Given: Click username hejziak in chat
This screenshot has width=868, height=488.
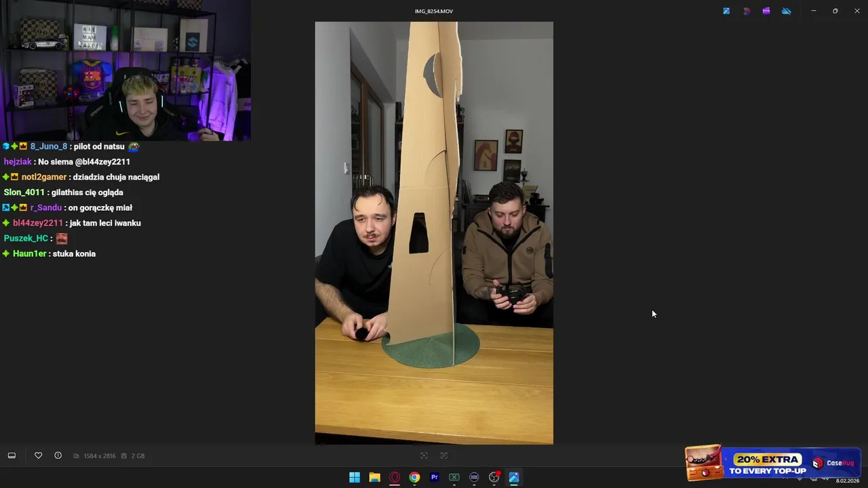Looking at the screenshot, I should [x=18, y=162].
